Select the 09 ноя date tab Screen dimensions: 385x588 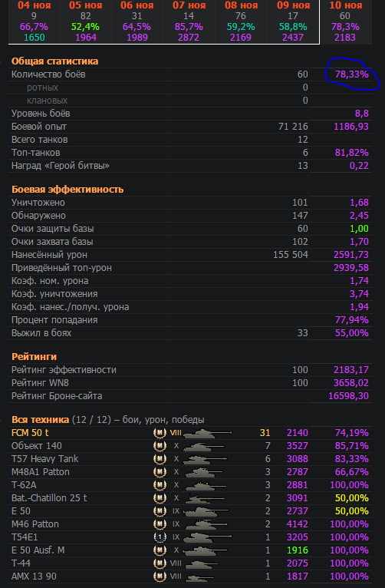click(293, 21)
